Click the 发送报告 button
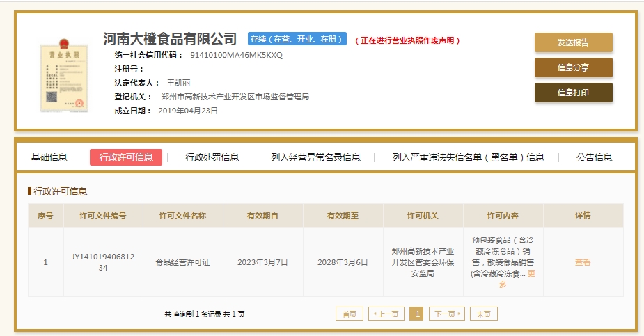The image size is (644, 336). tap(574, 42)
